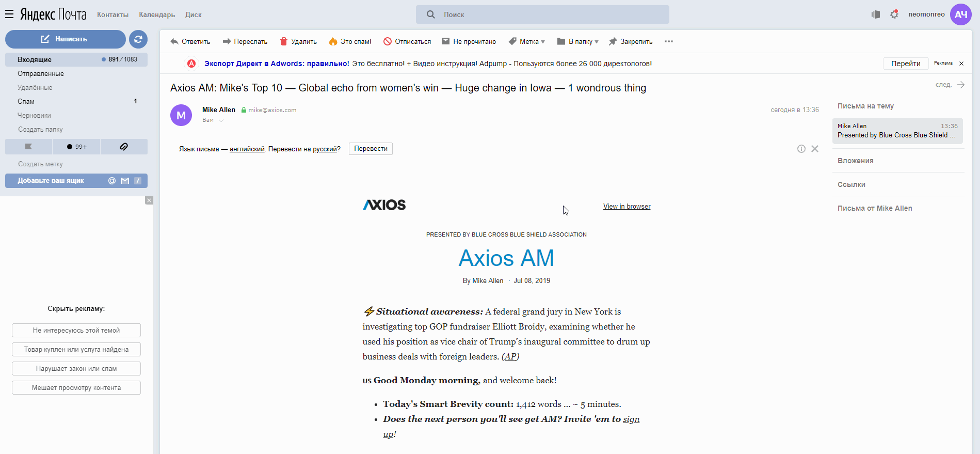Screen dimensions: 980x454
Task: Open the themes icon in the header
Action: (875, 14)
